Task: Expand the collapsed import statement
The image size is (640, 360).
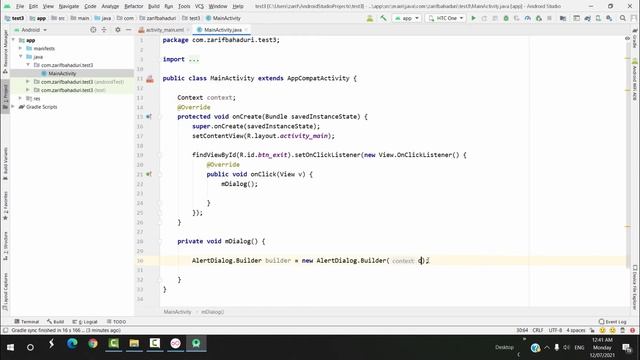Action: click(x=194, y=59)
